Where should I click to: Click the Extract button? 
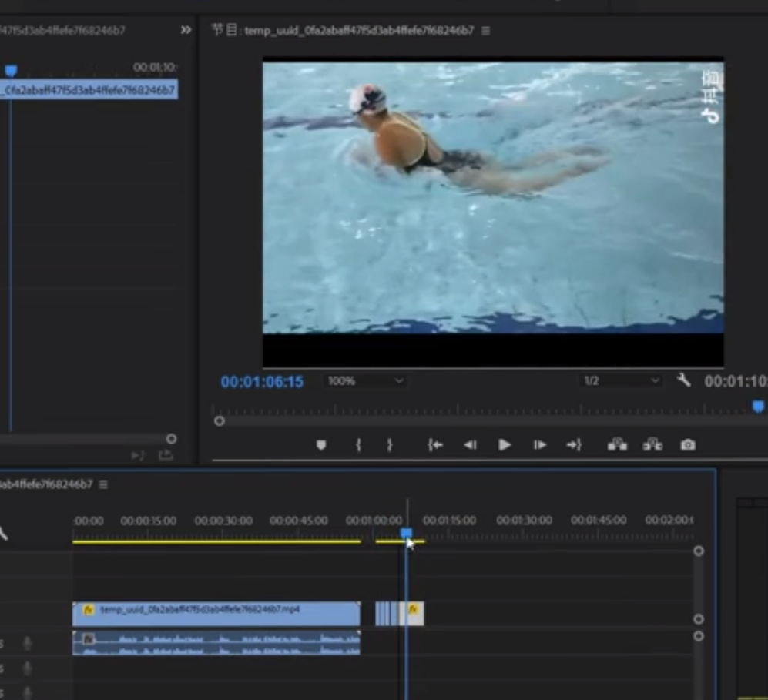[x=652, y=445]
